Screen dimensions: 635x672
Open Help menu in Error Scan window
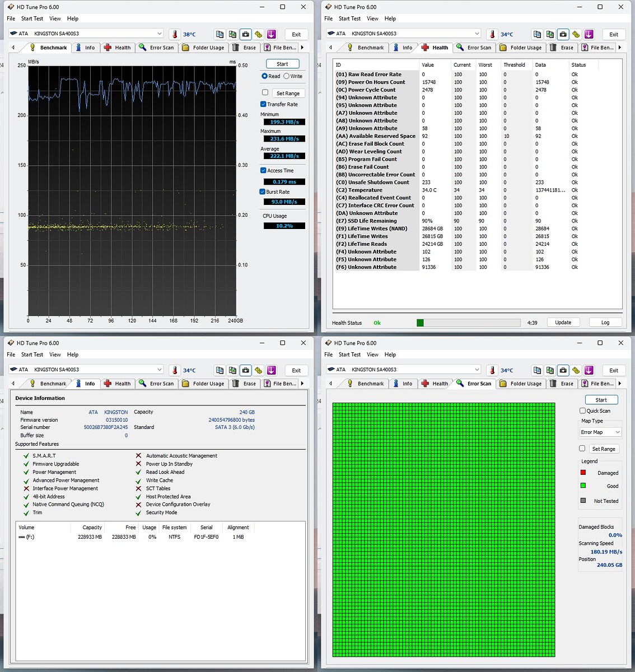coord(390,354)
